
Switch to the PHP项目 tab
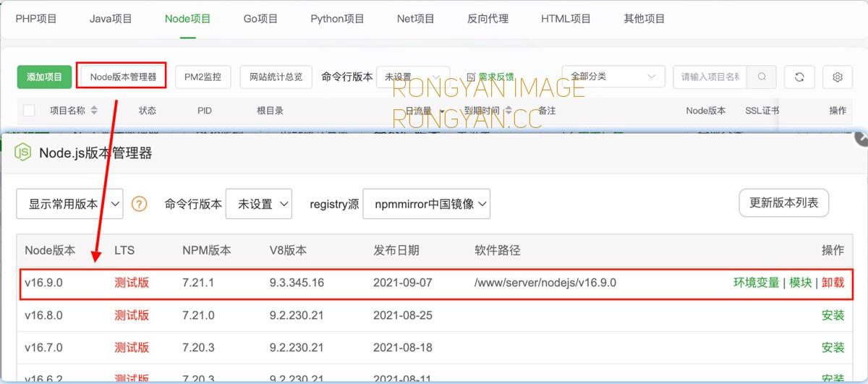pos(36,19)
